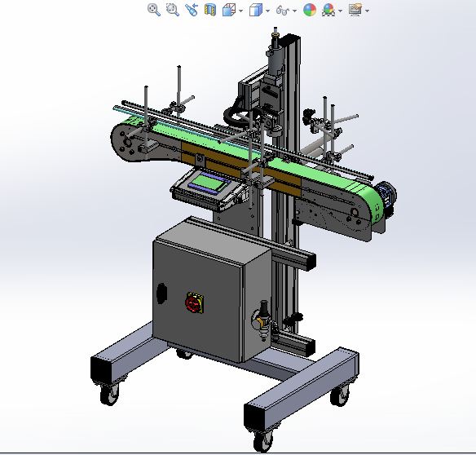The image size is (476, 455).
Task: Click the Apply Scene icon
Action: point(328,10)
